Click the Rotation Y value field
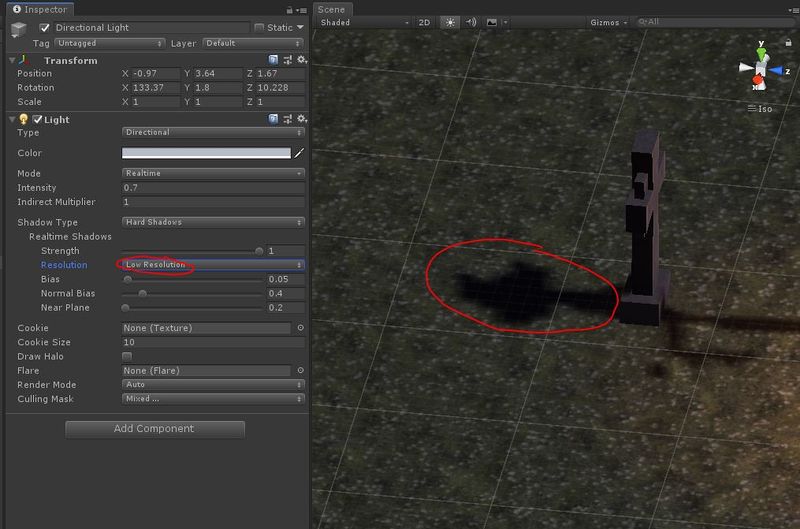The width and height of the screenshot is (800, 529). (218, 88)
